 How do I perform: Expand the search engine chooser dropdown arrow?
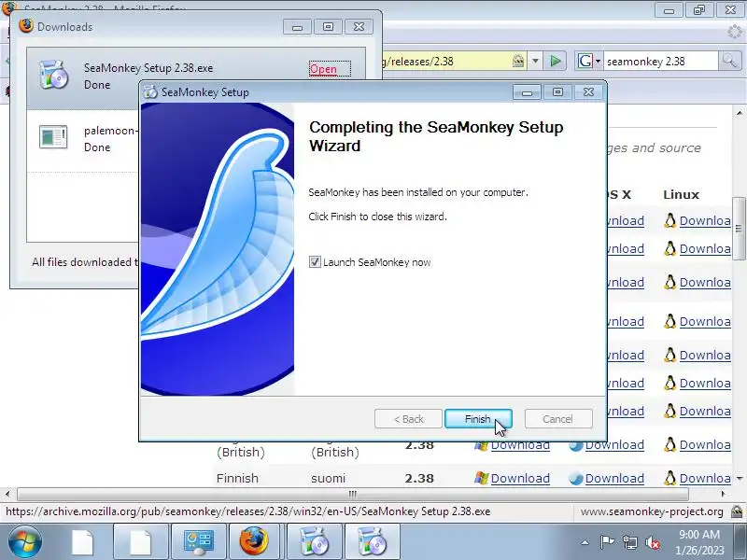coord(598,62)
